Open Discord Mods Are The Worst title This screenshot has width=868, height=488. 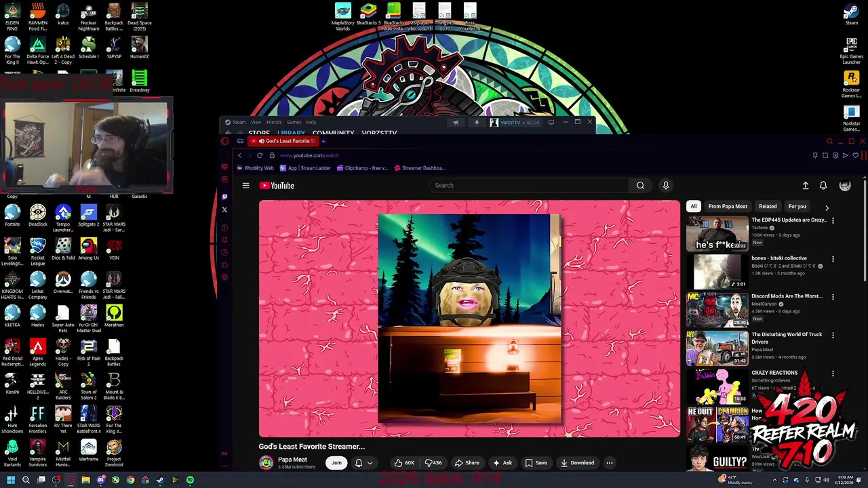point(787,296)
